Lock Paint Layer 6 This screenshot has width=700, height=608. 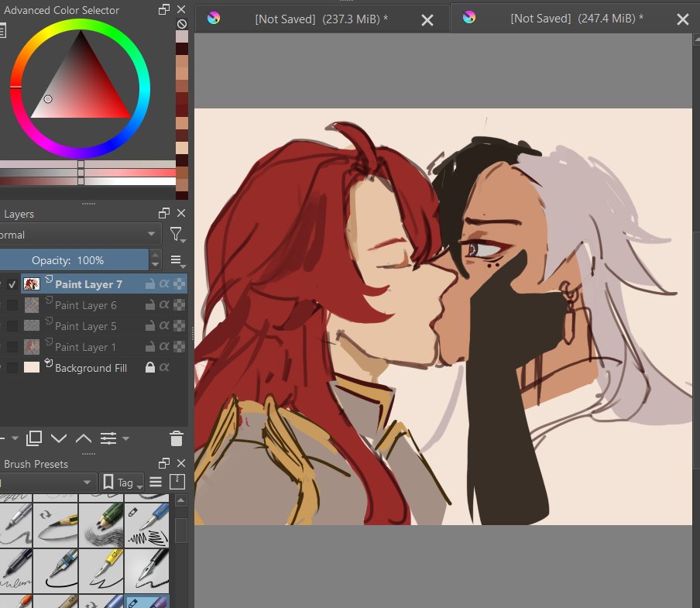[150, 305]
